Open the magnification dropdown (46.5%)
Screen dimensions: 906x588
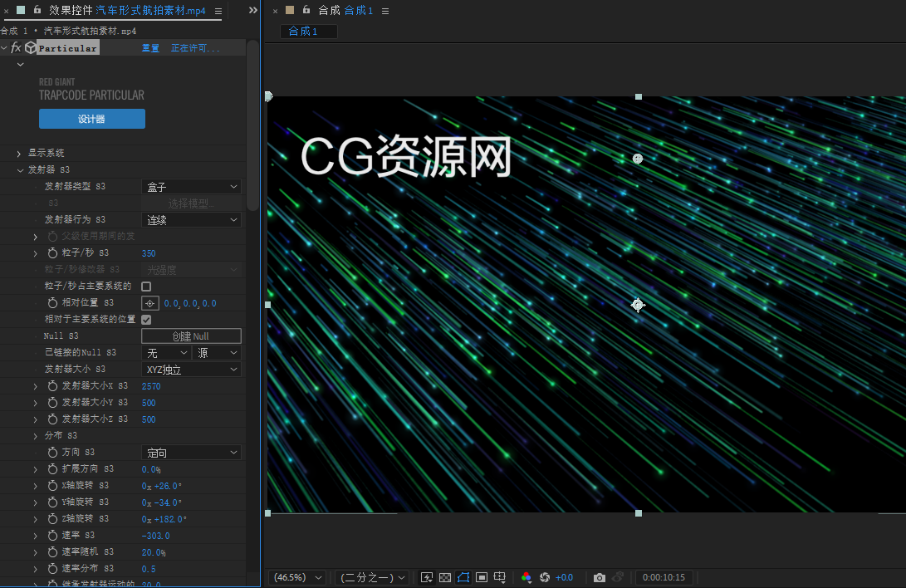tap(298, 577)
